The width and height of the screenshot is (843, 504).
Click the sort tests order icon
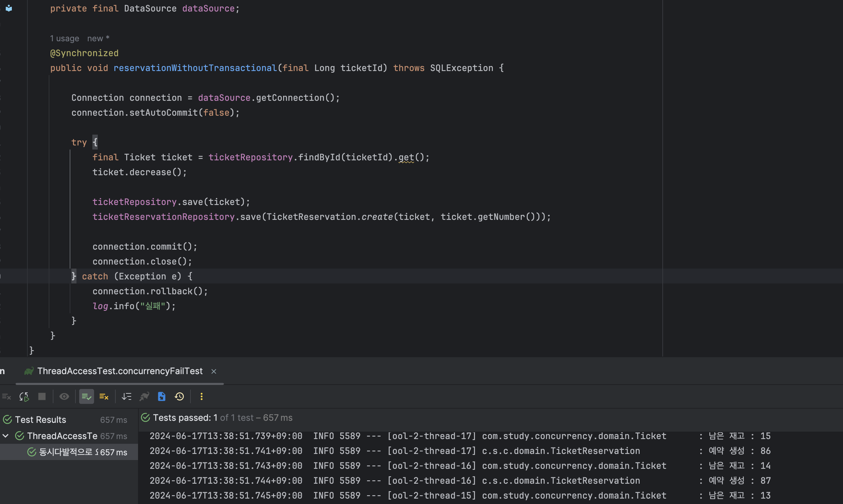[126, 397]
